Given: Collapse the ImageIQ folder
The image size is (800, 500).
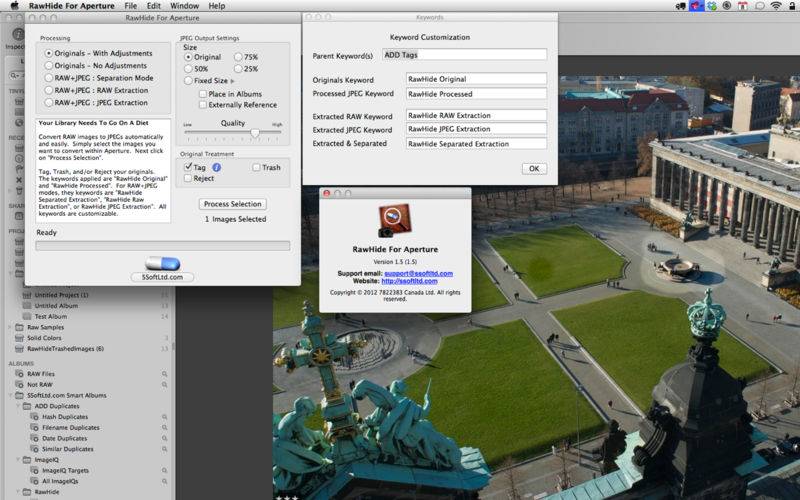Looking at the screenshot, I should (x=18, y=460).
